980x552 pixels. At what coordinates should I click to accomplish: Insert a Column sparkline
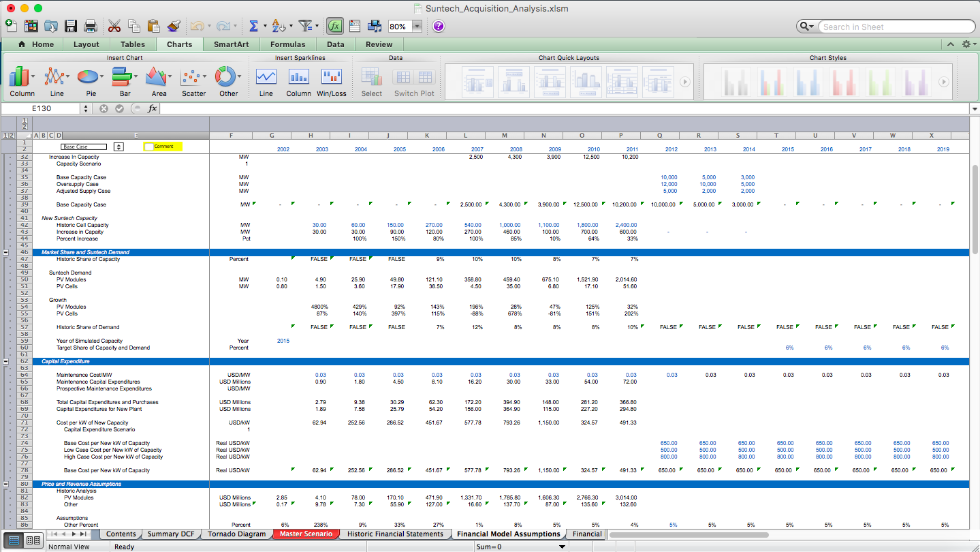click(x=298, y=81)
